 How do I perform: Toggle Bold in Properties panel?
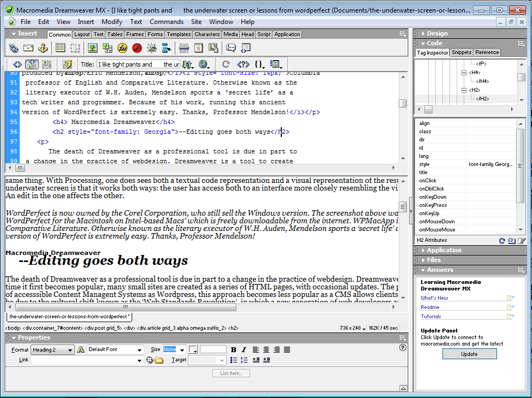(x=233, y=350)
